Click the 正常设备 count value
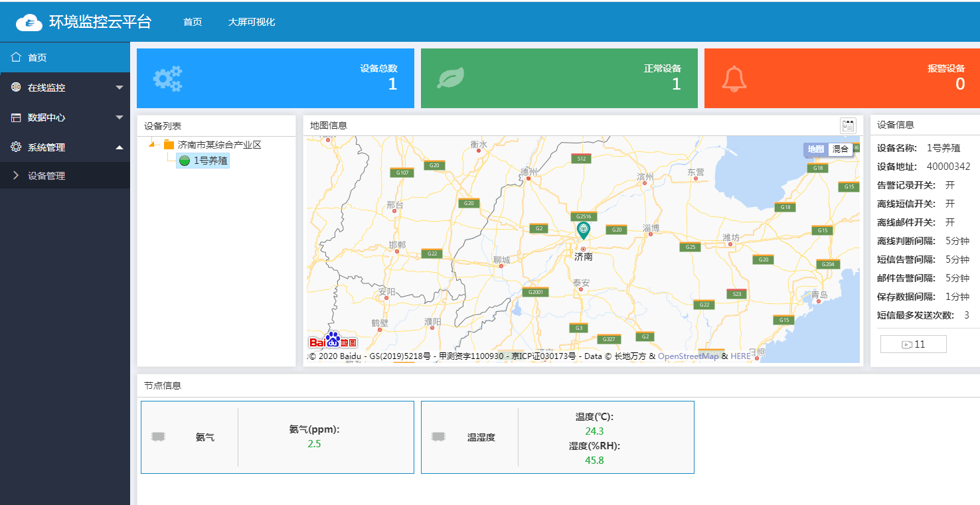This screenshot has width=980, height=505. pos(676,84)
